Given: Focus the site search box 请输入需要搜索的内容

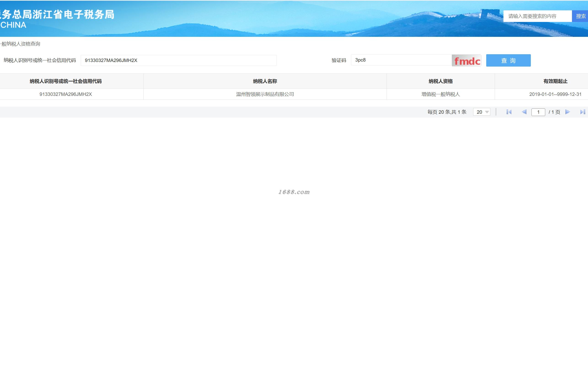Looking at the screenshot, I should click(538, 16).
